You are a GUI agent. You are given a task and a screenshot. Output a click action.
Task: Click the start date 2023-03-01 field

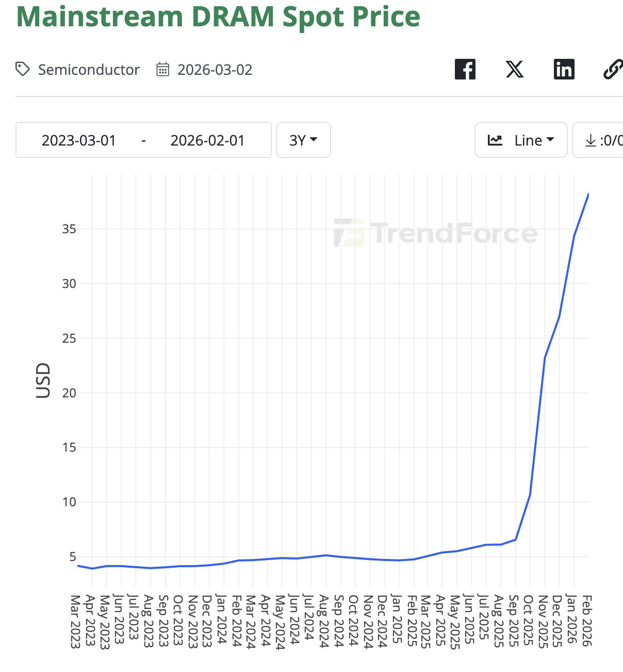point(79,140)
